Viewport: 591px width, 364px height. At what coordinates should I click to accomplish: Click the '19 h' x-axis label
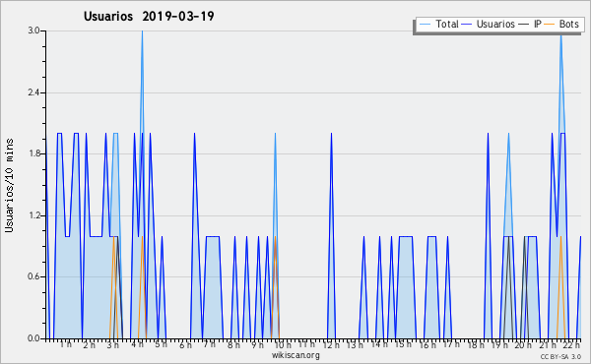click(x=499, y=345)
